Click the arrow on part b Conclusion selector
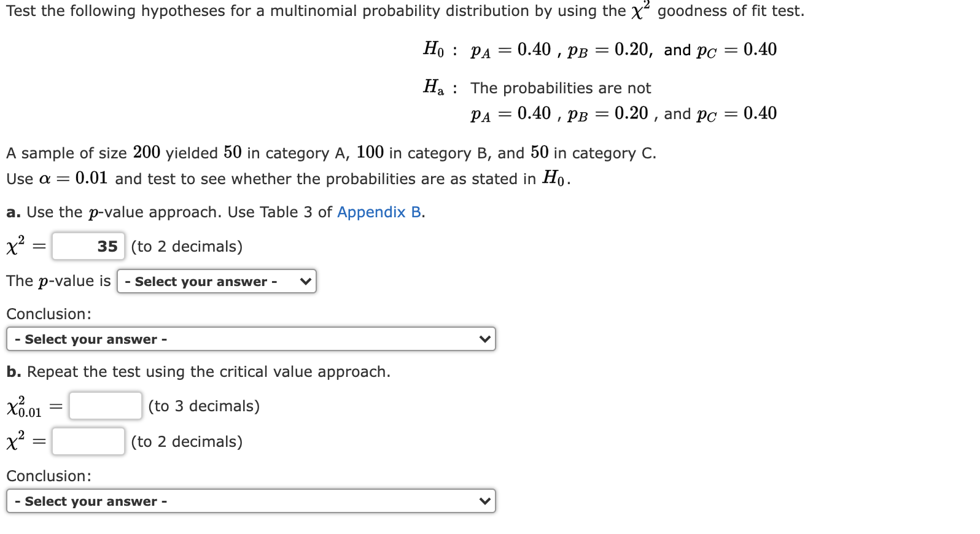The height and width of the screenshot is (534, 980). coord(484,501)
